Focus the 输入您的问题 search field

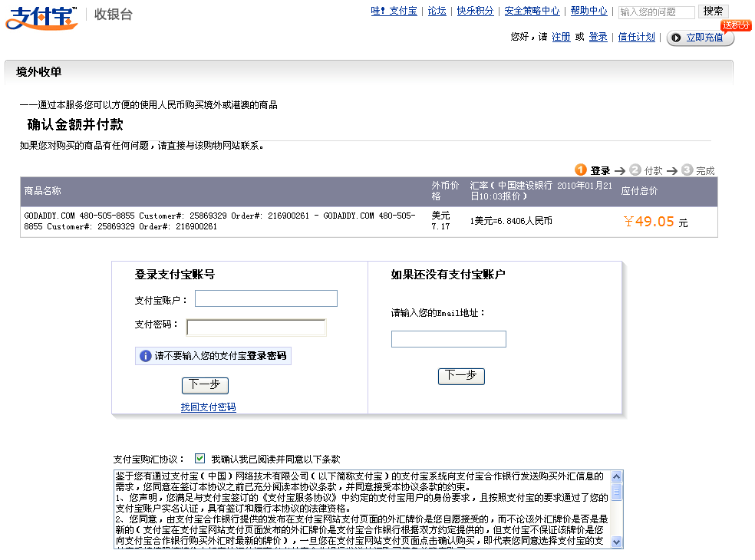[x=656, y=12]
